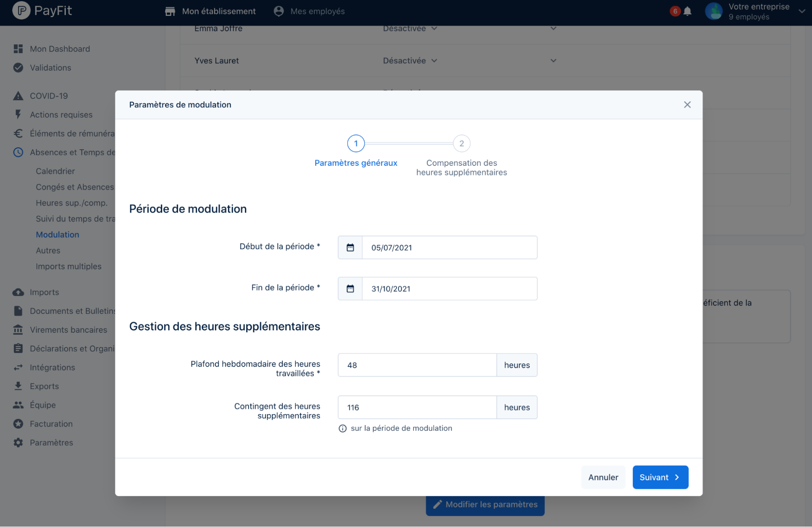
Task: Click Éléments de rémunération euro icon
Action: pyautogui.click(x=18, y=133)
